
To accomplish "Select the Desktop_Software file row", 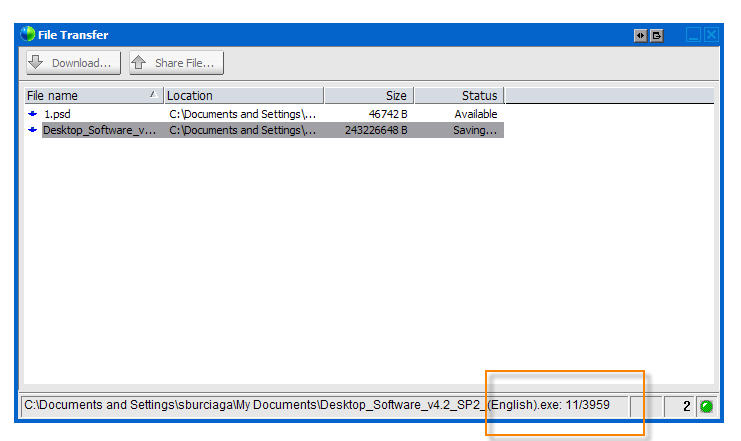I will point(98,130).
